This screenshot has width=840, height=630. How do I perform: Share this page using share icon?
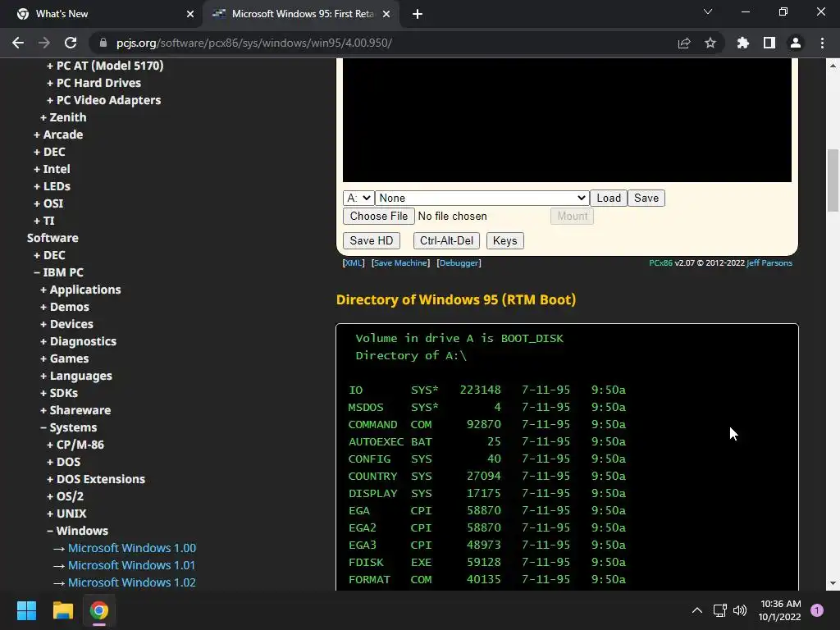pyautogui.click(x=683, y=43)
